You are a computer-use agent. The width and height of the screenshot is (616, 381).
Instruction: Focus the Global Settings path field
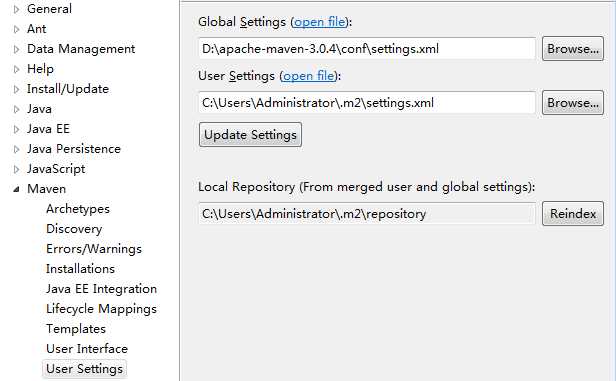[367, 49]
